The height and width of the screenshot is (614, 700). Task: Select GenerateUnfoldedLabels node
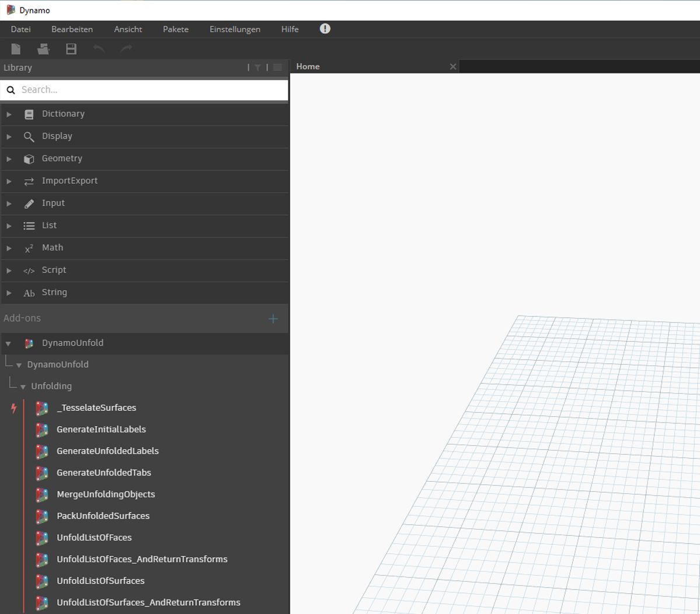(x=107, y=451)
